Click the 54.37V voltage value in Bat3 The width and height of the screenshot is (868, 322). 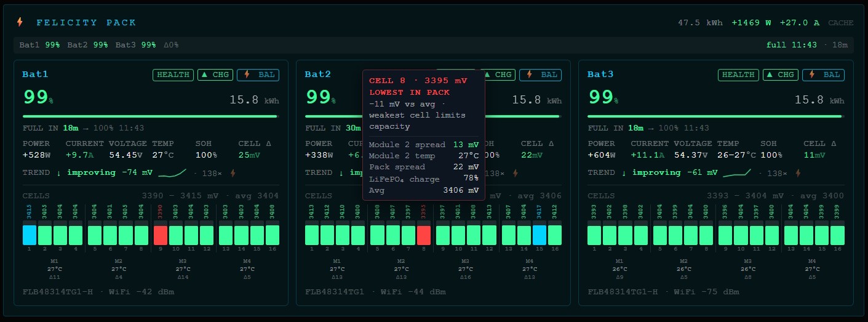coord(691,155)
